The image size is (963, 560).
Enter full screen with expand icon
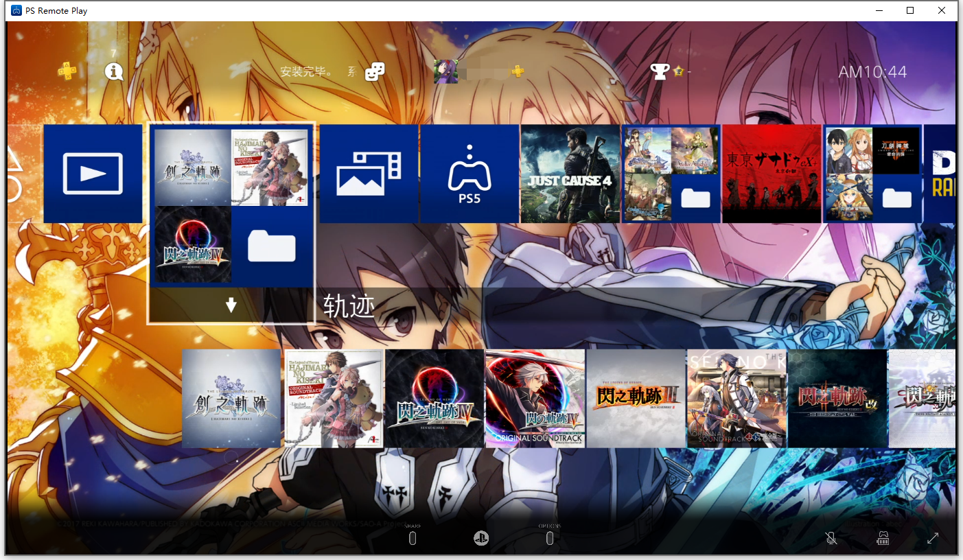tap(933, 539)
